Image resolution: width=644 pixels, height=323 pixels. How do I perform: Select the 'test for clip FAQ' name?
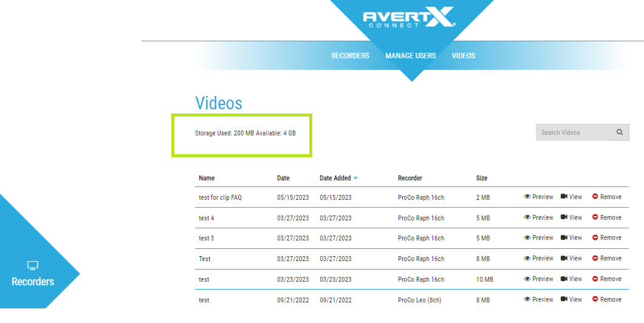220,197
